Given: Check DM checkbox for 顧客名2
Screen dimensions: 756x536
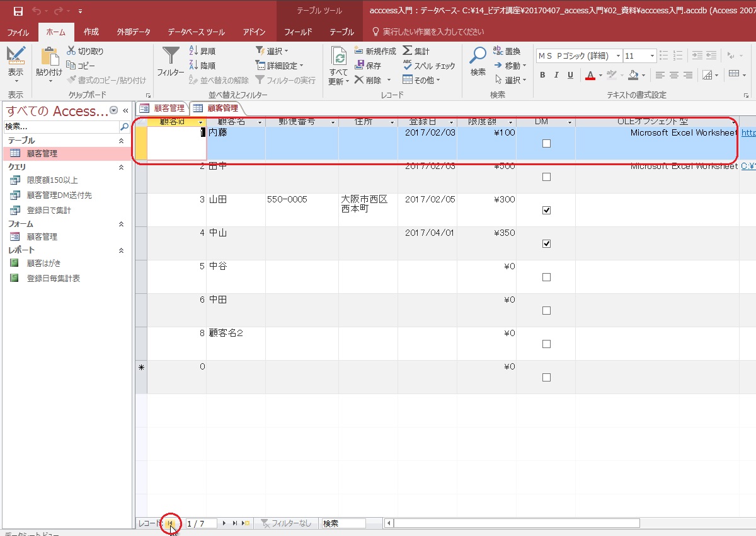Looking at the screenshot, I should pyautogui.click(x=546, y=344).
